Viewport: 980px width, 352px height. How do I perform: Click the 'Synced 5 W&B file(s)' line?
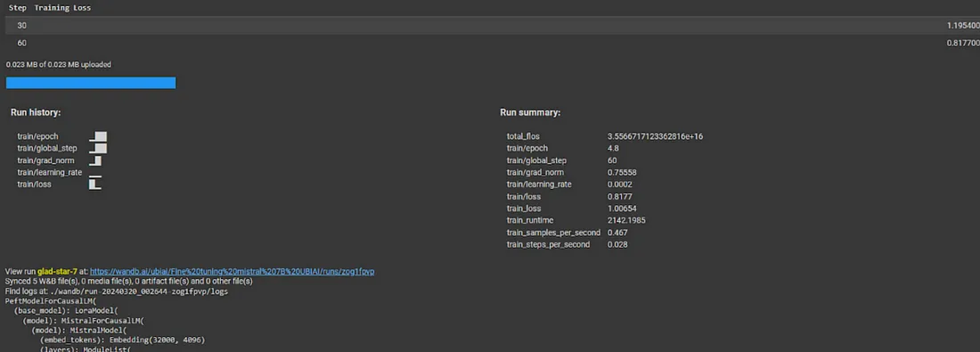click(129, 282)
